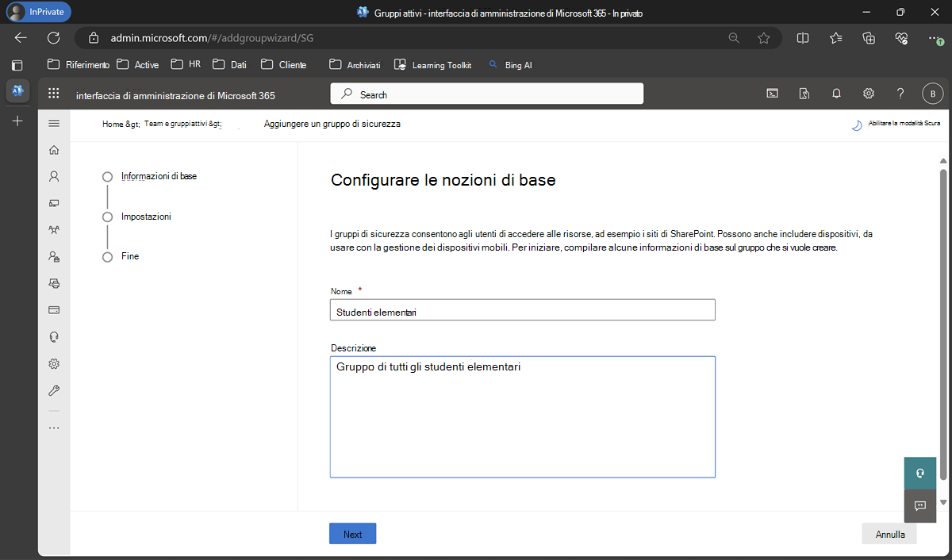This screenshot has height=560, width=952.
Task: Click the floating feedback chat button
Action: [920, 505]
